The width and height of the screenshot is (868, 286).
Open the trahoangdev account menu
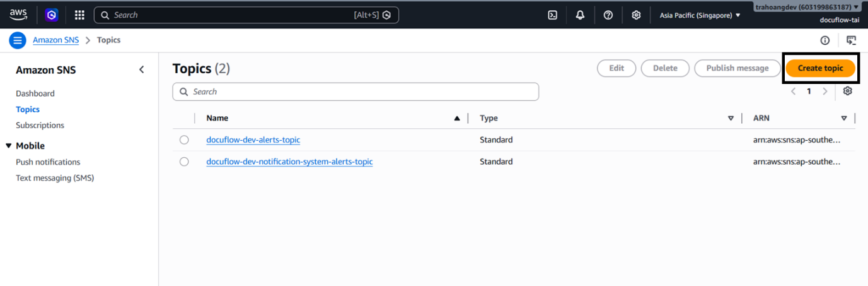807,7
